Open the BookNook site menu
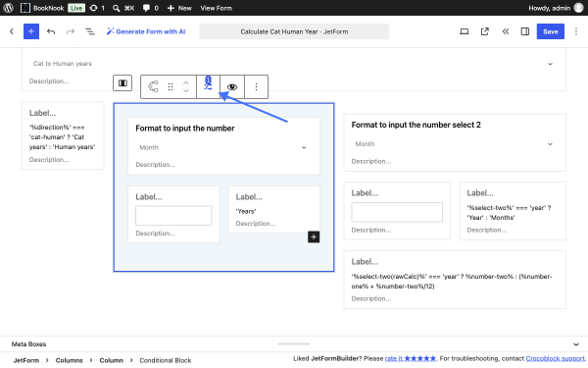This screenshot has width=588, height=368. 42,8
